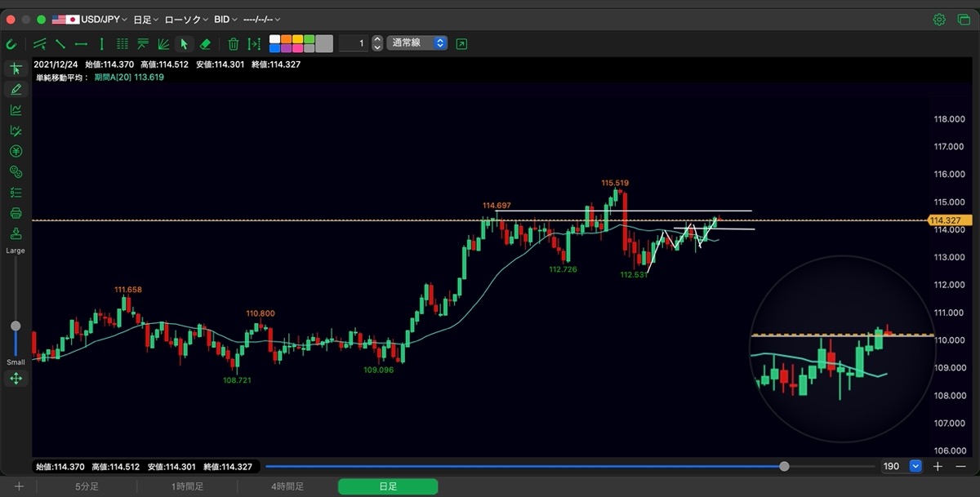Toggle the arrow pointer selection tool

click(184, 44)
